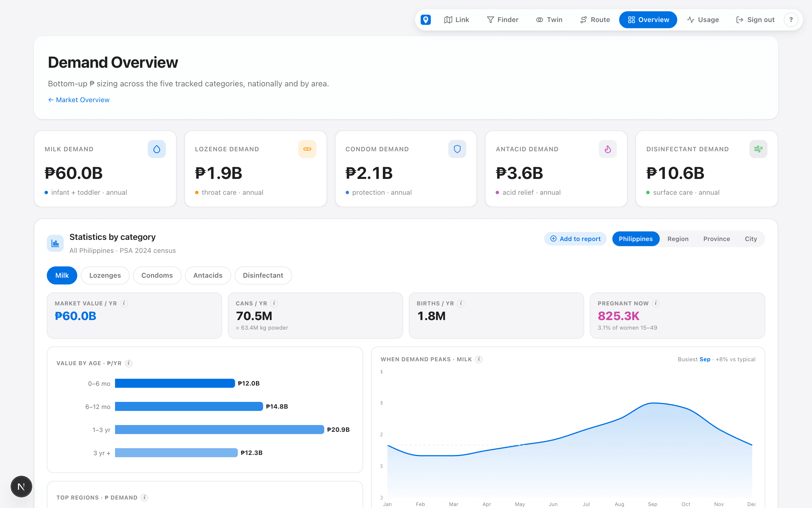Click the blue map pin logo icon
This screenshot has height=508, width=812.
point(425,20)
